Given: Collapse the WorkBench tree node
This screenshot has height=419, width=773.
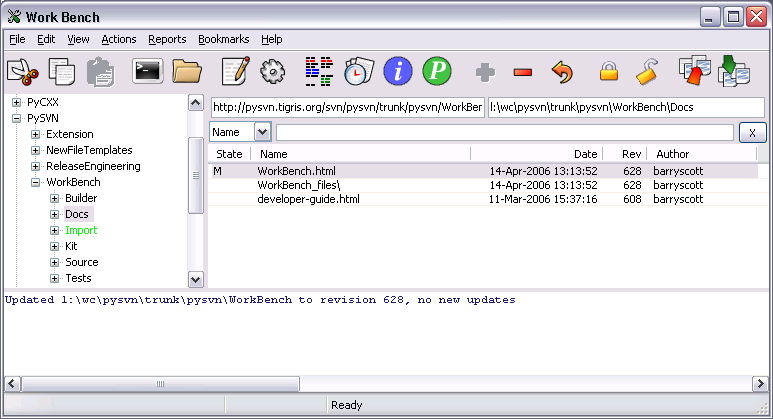Looking at the screenshot, I should [35, 182].
